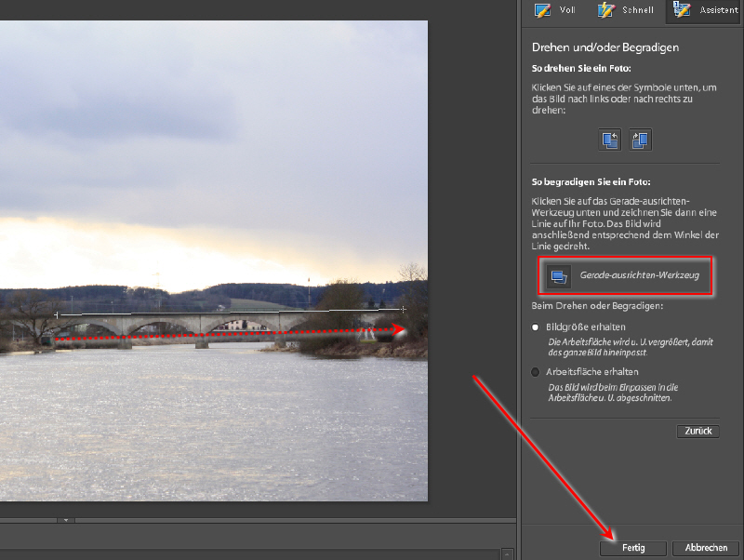Click the right endpoint of the white straighten line
This screenshot has width=744, height=560.
click(403, 308)
